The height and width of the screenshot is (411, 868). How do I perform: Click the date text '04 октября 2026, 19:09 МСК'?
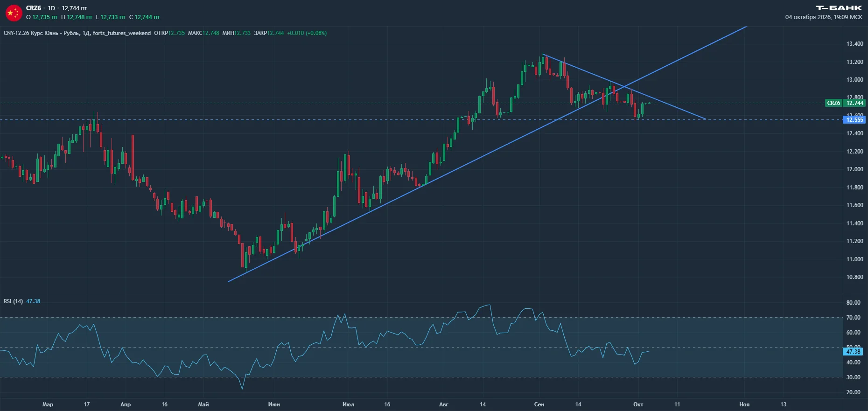824,17
